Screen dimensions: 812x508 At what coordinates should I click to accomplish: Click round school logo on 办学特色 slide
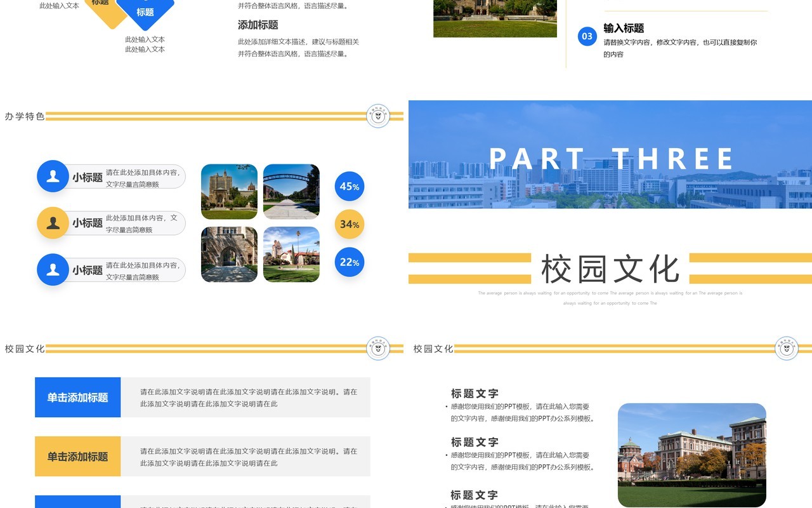tap(378, 116)
